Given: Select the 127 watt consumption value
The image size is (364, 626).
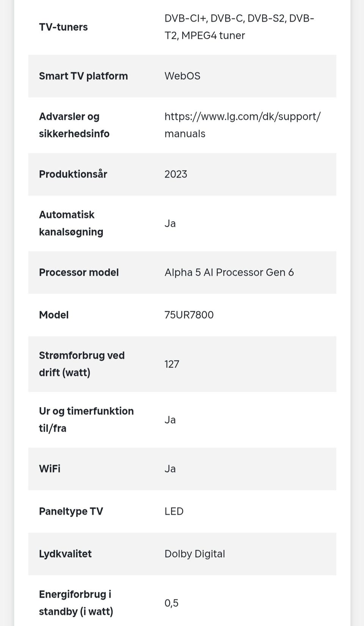Looking at the screenshot, I should point(172,364).
